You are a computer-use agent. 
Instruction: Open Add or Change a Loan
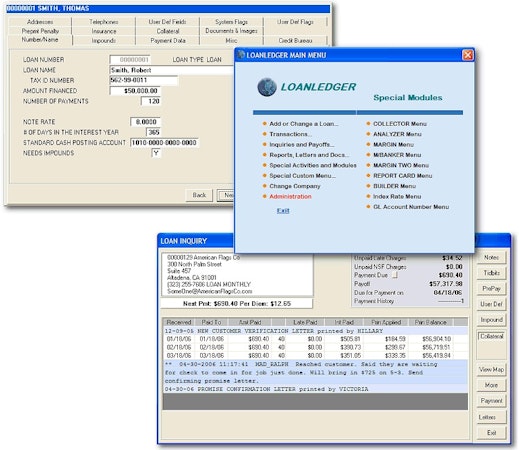tap(304, 124)
